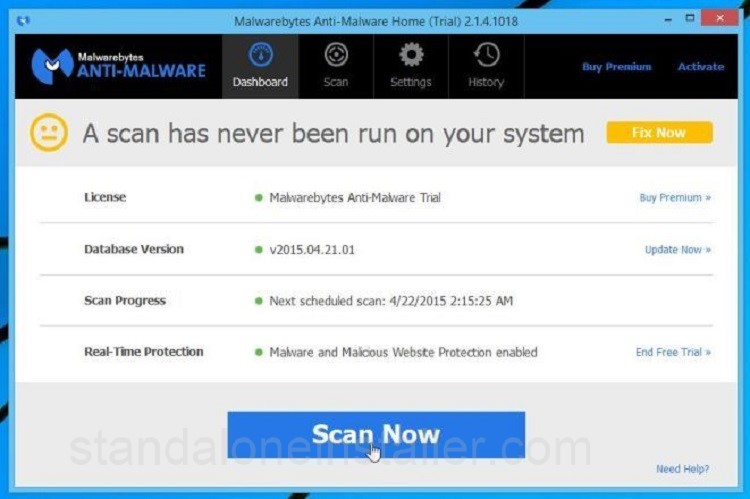Click the 'License' row label
Viewport: 750px width, 499px height.
pos(105,197)
